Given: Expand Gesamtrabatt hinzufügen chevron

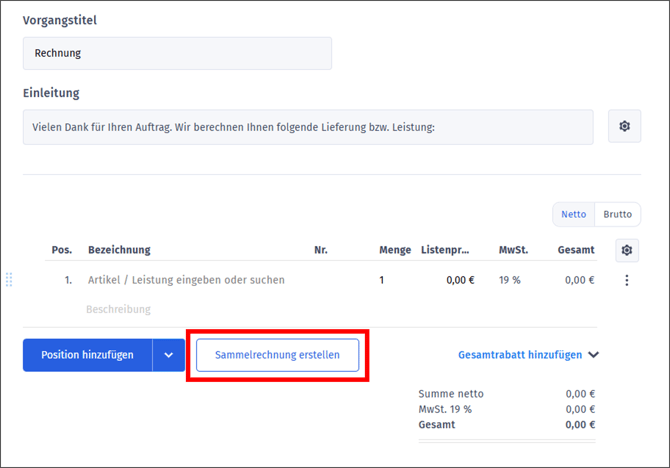Looking at the screenshot, I should point(594,355).
